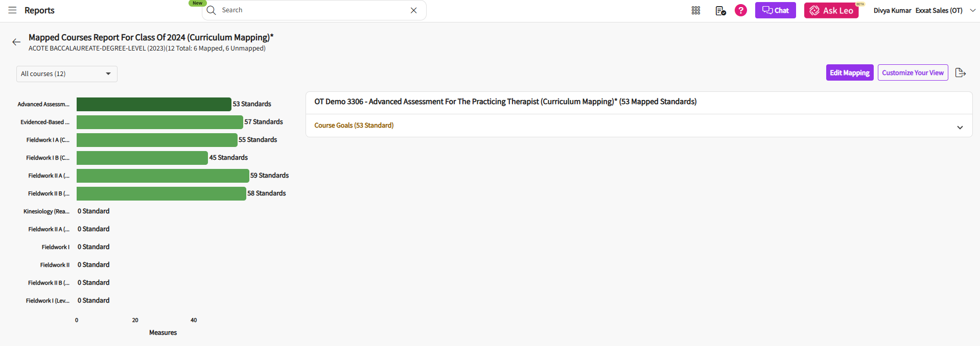Open the task checklist icon
The height and width of the screenshot is (346, 980).
point(720,11)
